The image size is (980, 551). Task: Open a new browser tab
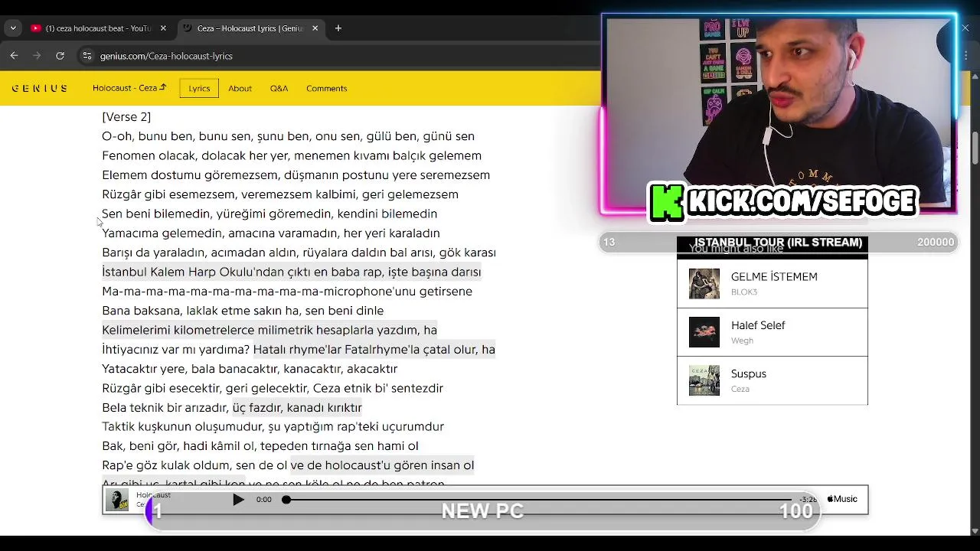[x=338, y=28]
